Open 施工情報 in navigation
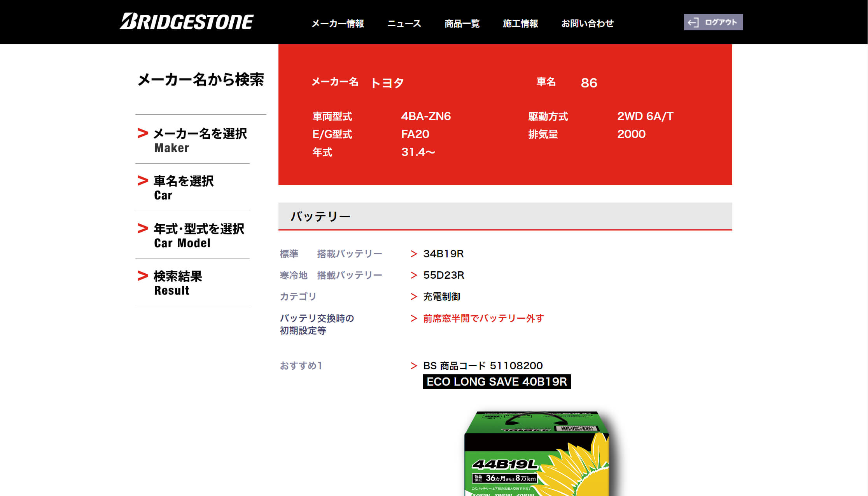 click(520, 24)
